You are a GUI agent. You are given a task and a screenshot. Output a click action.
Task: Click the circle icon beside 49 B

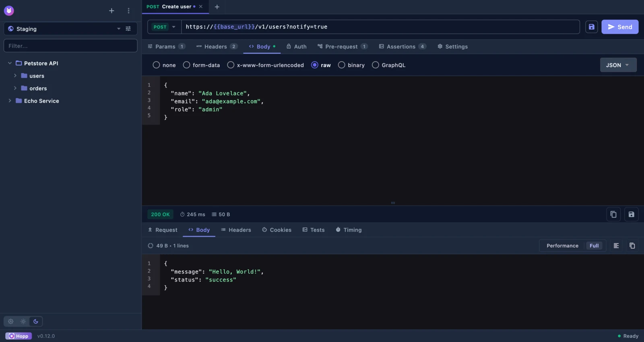151,245
